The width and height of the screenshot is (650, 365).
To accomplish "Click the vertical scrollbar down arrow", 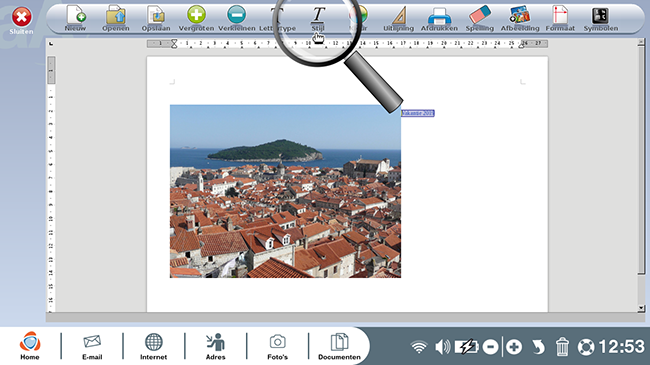I will [x=641, y=308].
